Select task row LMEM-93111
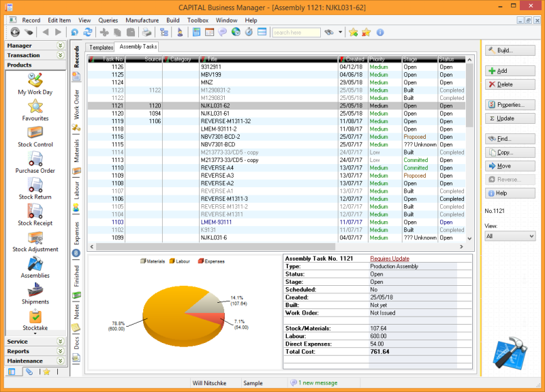The height and width of the screenshot is (392, 545). [x=277, y=223]
